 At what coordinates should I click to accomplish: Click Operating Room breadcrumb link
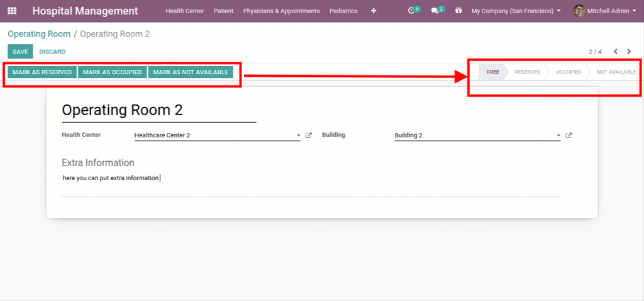[x=39, y=34]
